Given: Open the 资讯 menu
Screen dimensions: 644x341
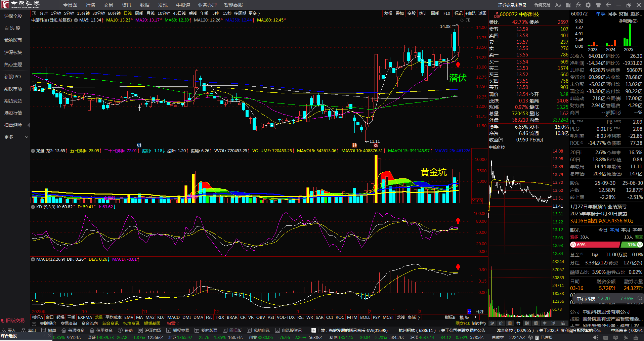Looking at the screenshot, I should (127, 5).
